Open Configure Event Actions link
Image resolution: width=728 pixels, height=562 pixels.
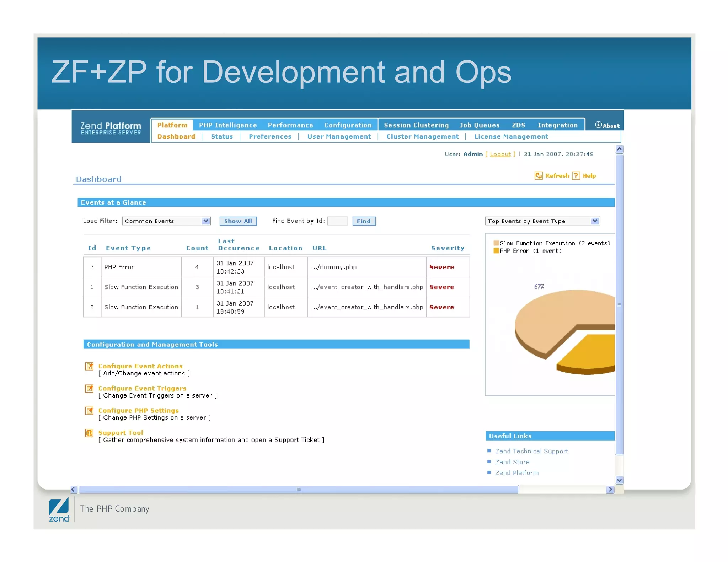click(x=140, y=366)
